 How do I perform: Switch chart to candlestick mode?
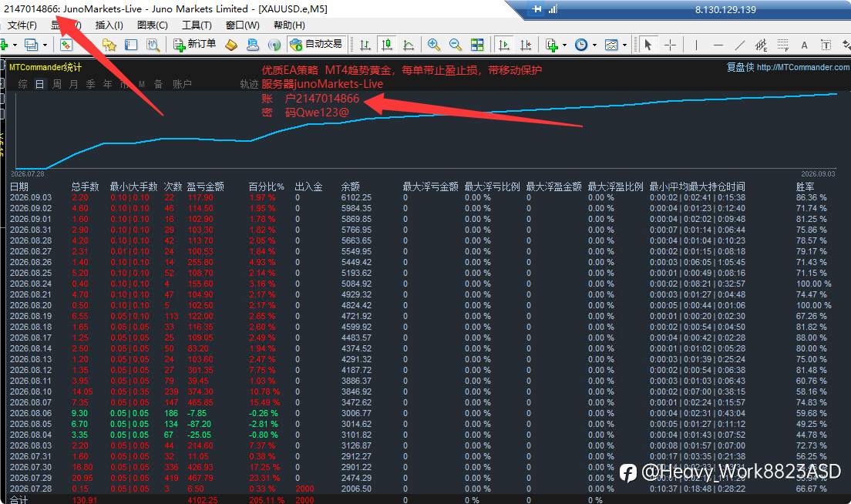[387, 45]
